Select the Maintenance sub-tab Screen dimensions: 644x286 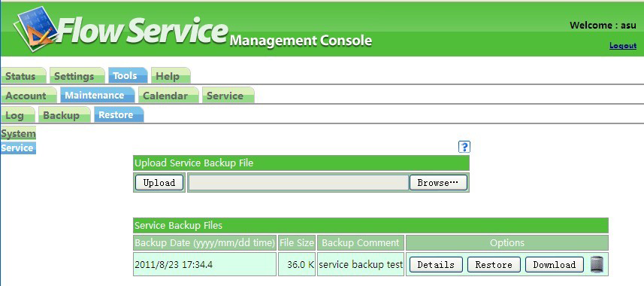coord(98,95)
